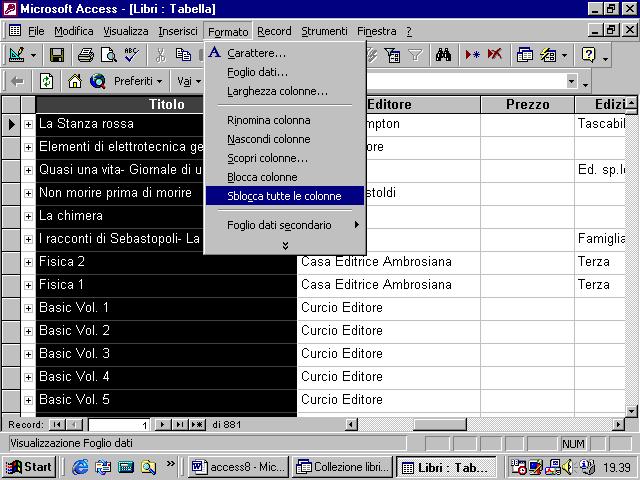Viewport: 640px width, 480px height.
Task: Select the Prezzo column header
Action: click(527, 104)
